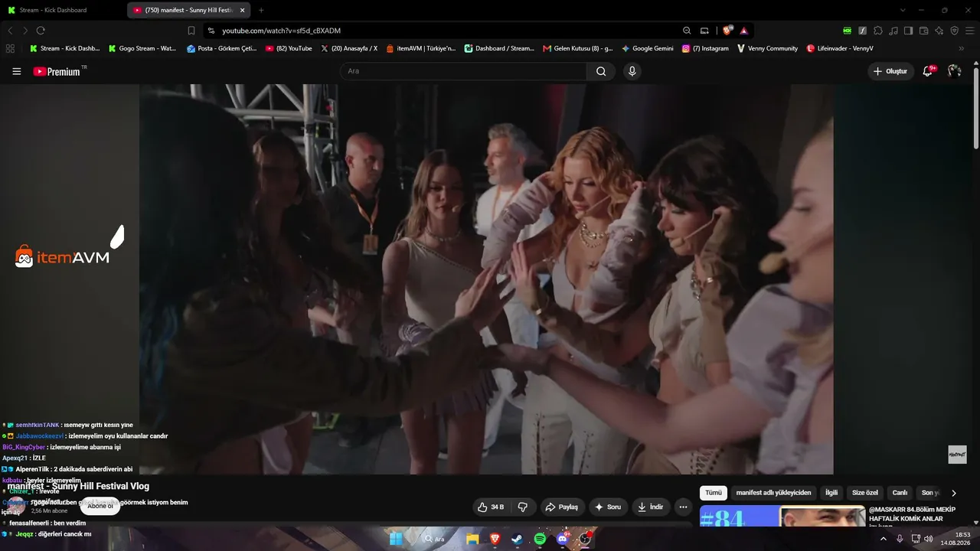Show more bookmarks overflow chevron
The width and height of the screenshot is (980, 551).
pyautogui.click(x=961, y=48)
